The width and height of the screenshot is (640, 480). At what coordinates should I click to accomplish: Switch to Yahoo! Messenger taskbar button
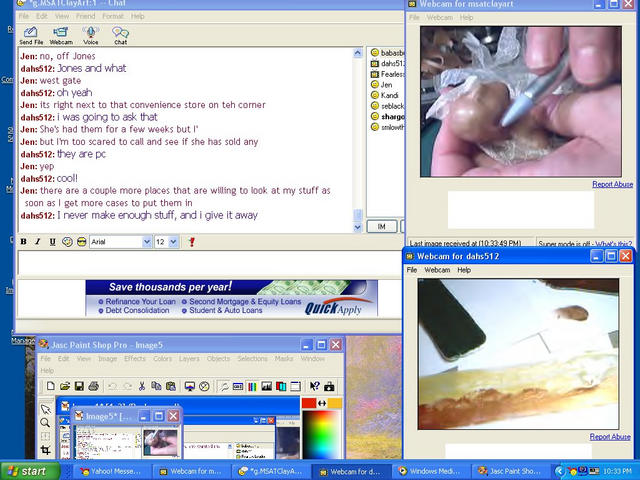point(111,471)
